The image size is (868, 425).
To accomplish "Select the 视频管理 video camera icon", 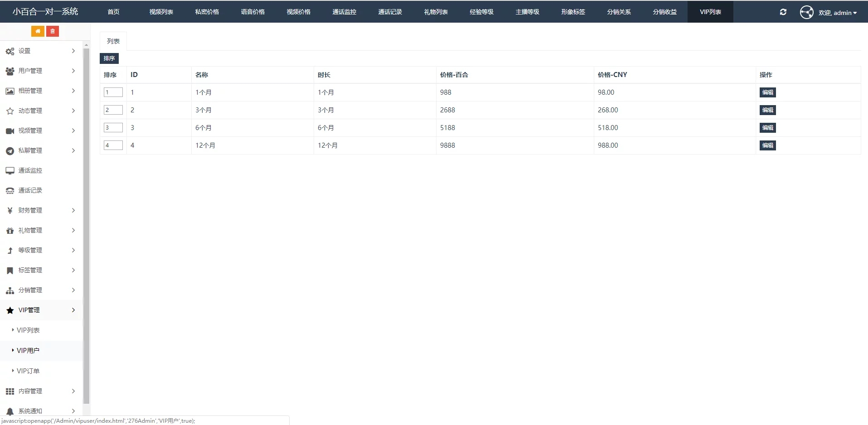I will click(10, 130).
